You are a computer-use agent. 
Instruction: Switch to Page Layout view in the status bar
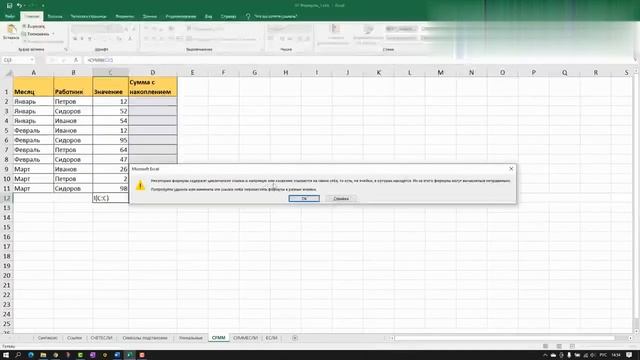pyautogui.click(x=559, y=346)
